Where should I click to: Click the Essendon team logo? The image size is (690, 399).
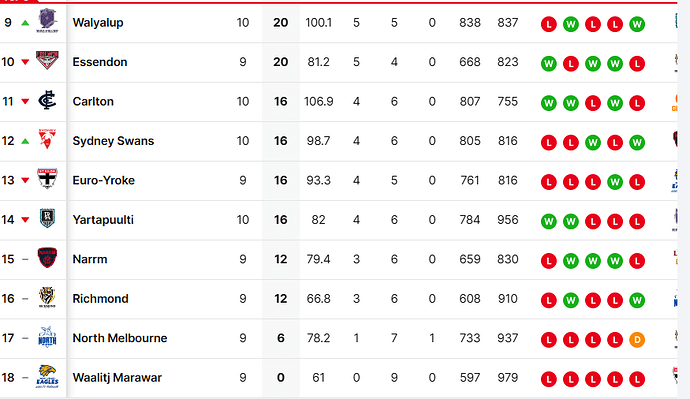pyautogui.click(x=47, y=60)
